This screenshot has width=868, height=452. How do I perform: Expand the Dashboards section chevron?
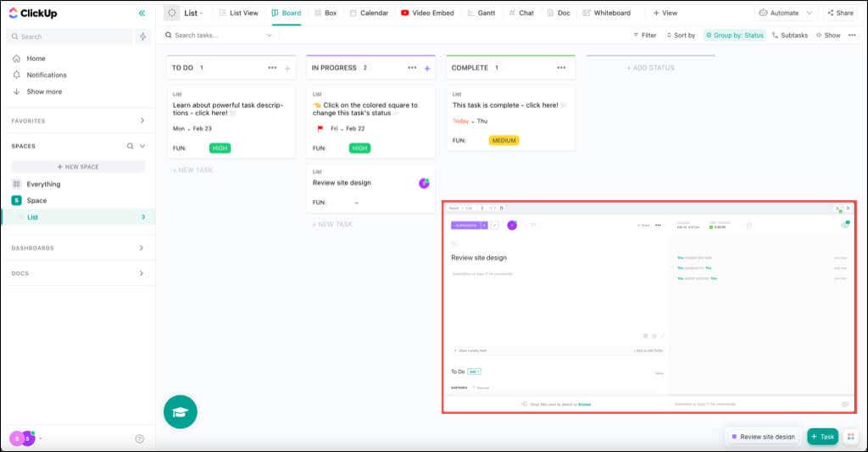point(142,248)
